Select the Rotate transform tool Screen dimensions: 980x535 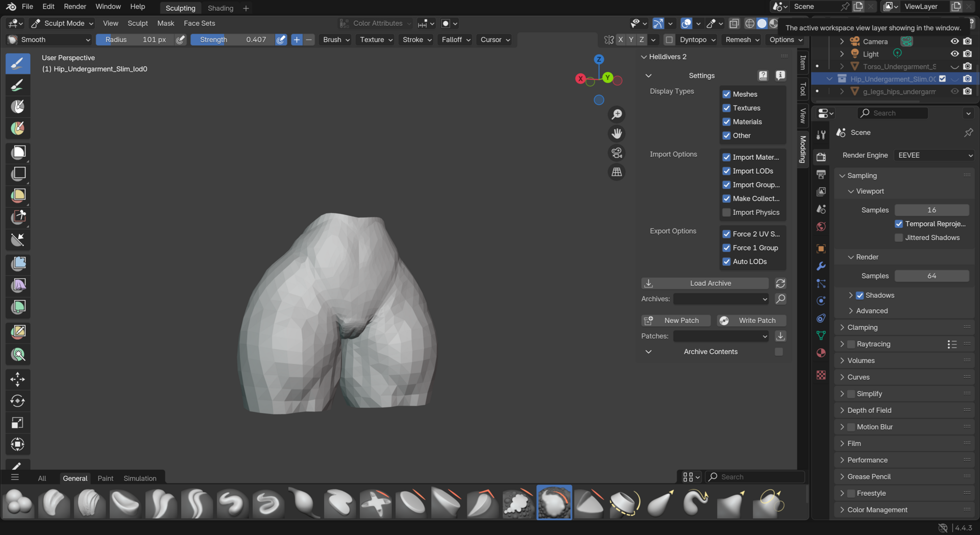[18, 401]
